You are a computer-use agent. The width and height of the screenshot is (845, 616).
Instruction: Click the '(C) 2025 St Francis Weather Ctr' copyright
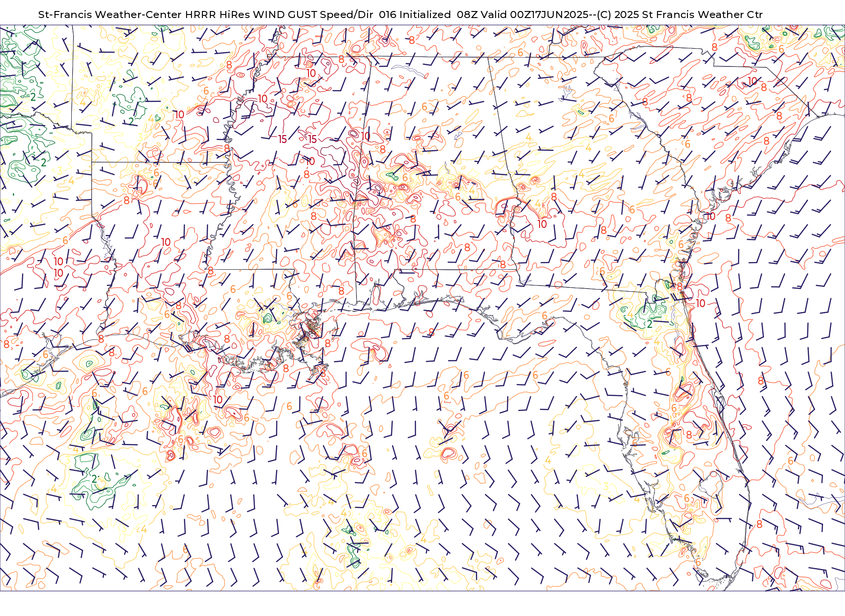click(x=680, y=15)
